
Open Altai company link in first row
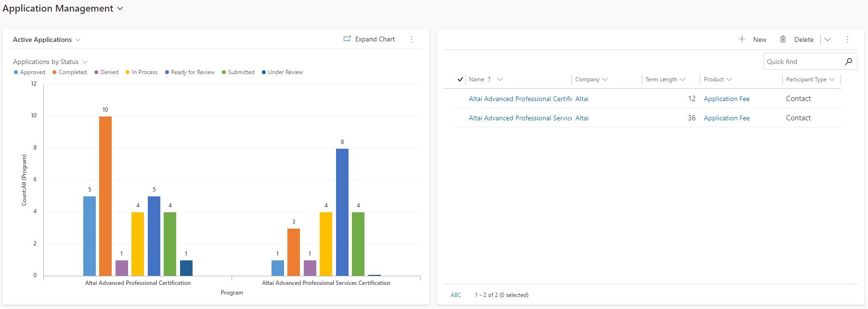(582, 99)
